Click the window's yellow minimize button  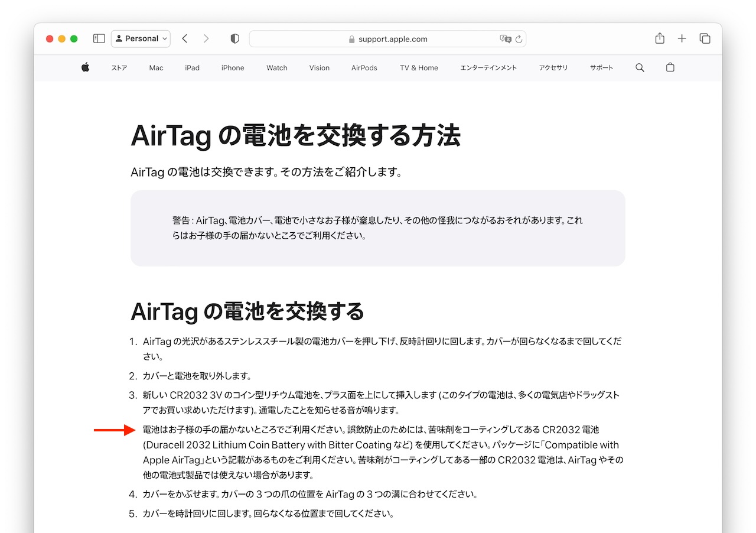pos(62,39)
